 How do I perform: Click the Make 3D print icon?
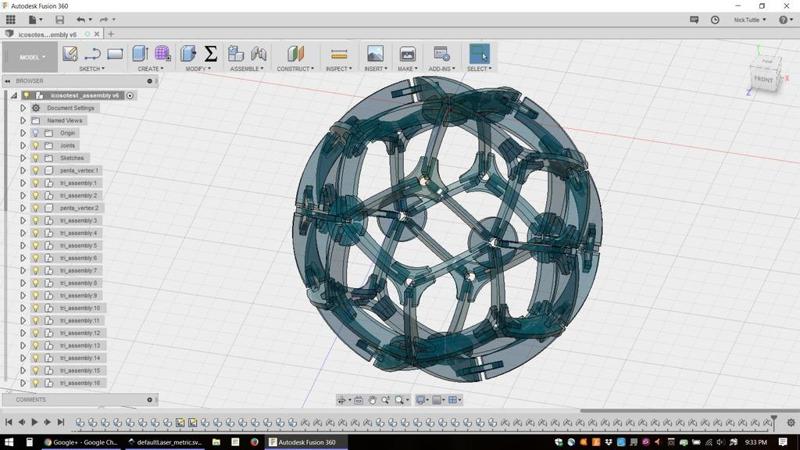[407, 54]
